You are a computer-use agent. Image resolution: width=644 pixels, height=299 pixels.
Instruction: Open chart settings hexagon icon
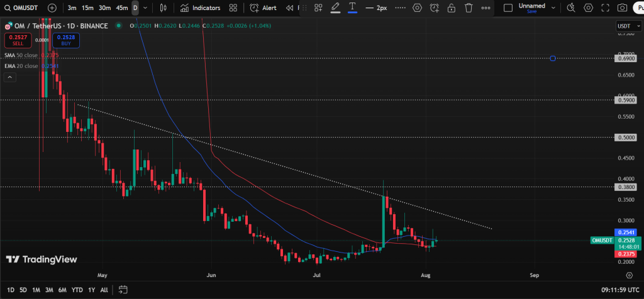point(588,8)
